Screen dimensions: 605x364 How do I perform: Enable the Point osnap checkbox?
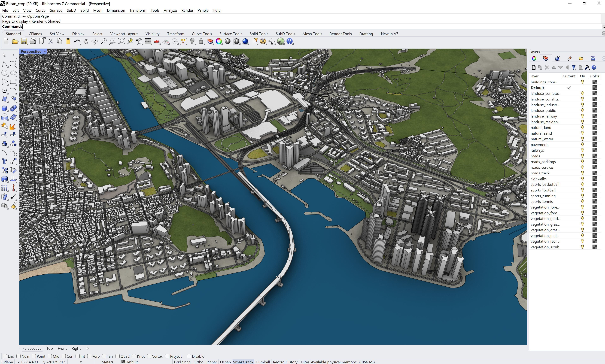point(34,356)
